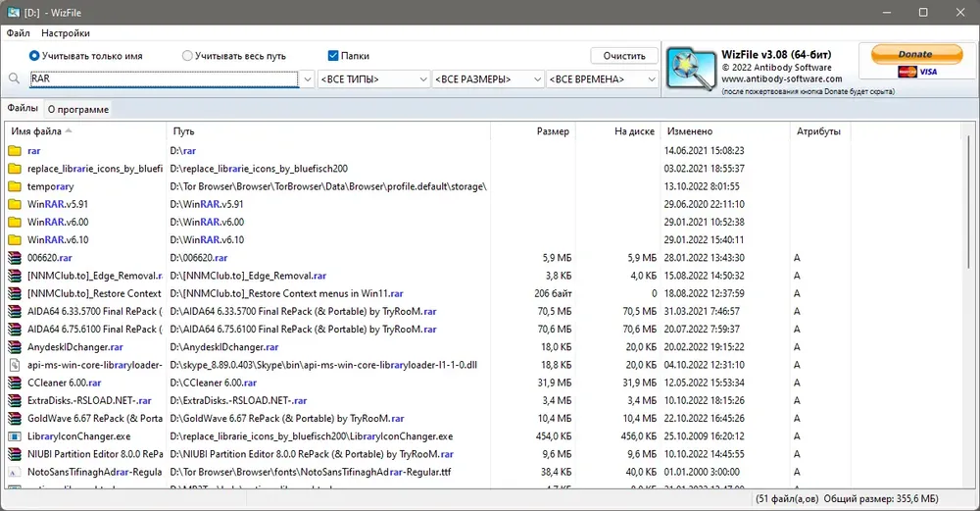Click the NotoSansTifinagh font file icon
The image size is (980, 511).
coord(15,472)
